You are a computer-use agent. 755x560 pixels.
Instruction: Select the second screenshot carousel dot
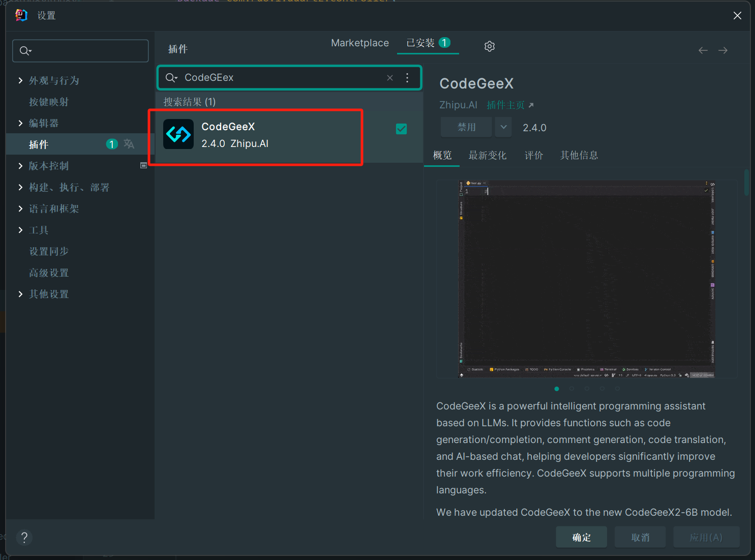coord(572,389)
